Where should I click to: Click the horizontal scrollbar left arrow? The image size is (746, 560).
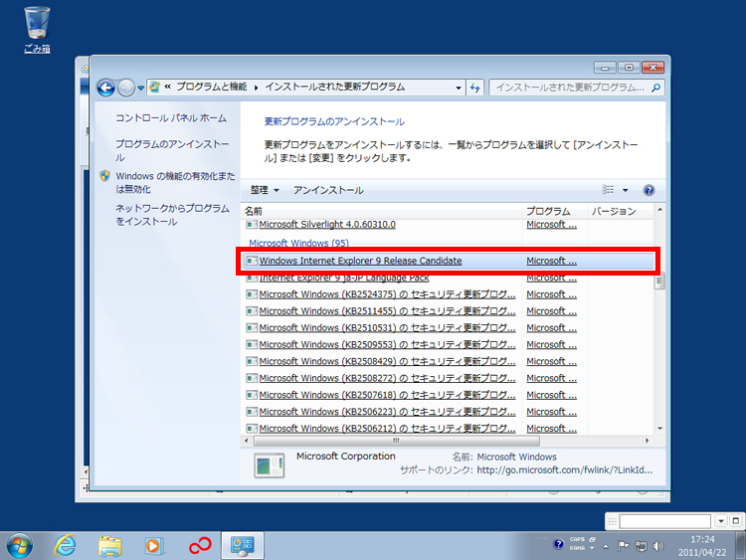[247, 441]
